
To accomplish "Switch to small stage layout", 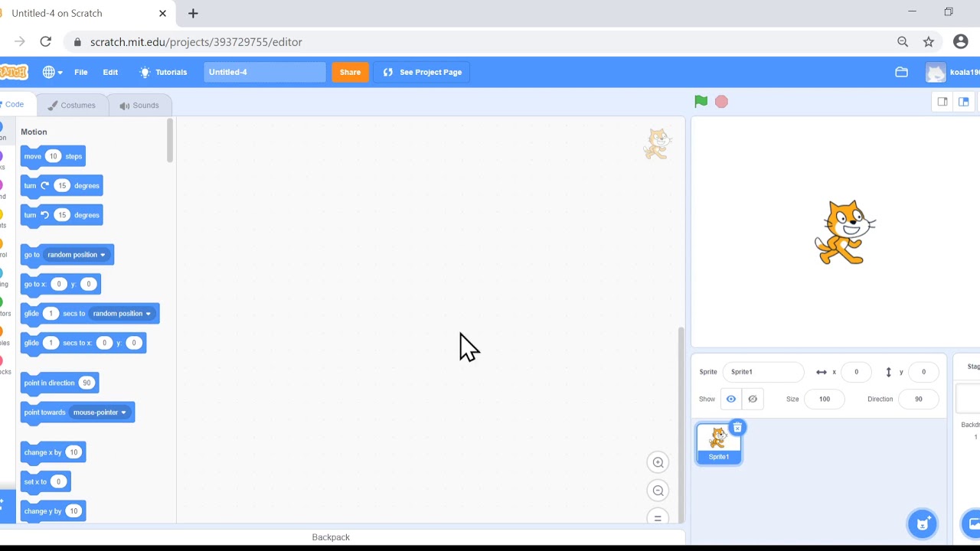I will (942, 102).
